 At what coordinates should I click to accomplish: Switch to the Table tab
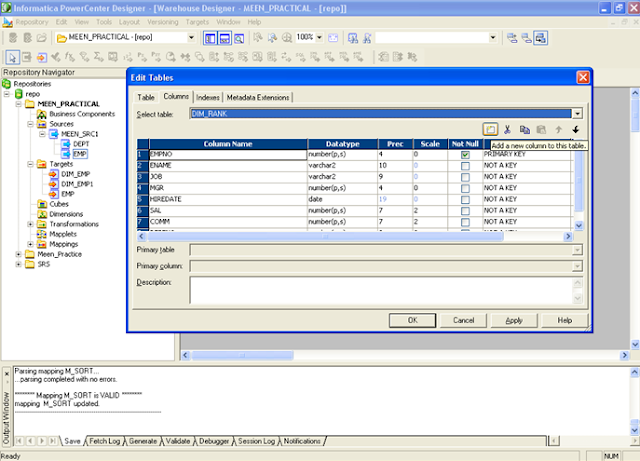click(146, 97)
